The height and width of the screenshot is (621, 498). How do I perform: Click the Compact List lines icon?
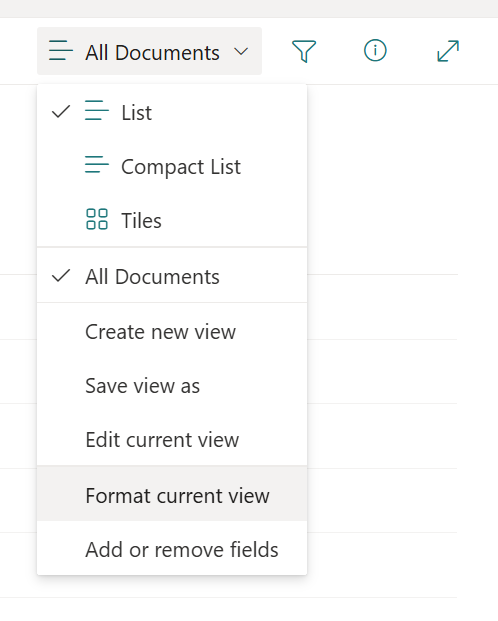click(97, 164)
